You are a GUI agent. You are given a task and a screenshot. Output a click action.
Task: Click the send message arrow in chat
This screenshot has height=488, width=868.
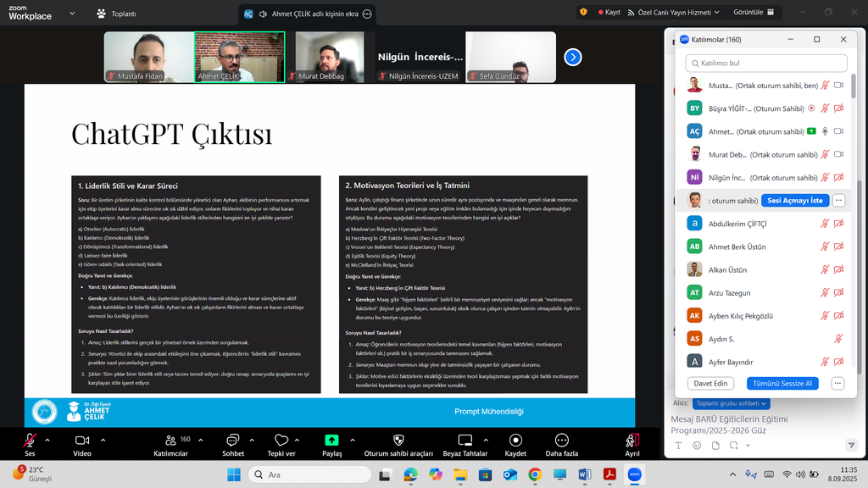point(851,445)
